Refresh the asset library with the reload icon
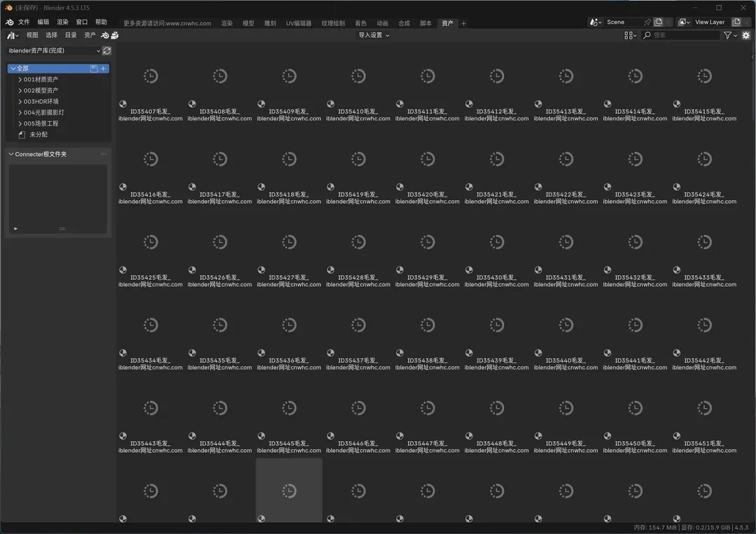Screen dimensions: 756x534 click(x=107, y=51)
